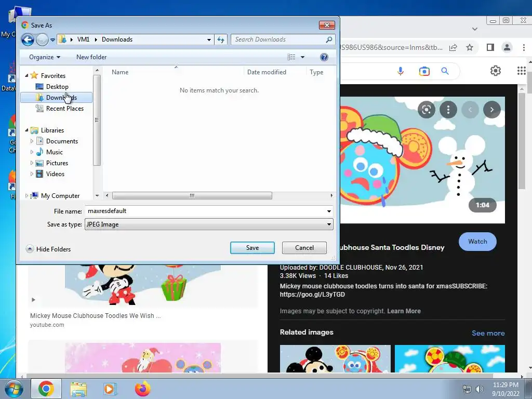The width and height of the screenshot is (532, 399).
Task: Open the File name dropdown arrow
Action: [x=329, y=211]
